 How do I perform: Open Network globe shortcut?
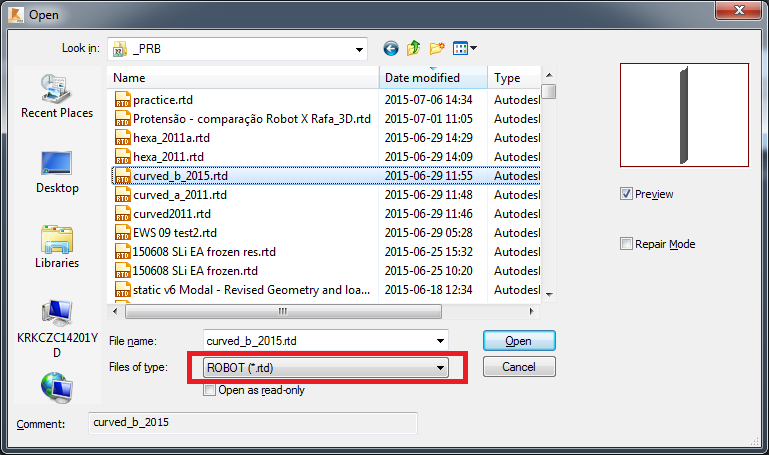click(x=57, y=388)
